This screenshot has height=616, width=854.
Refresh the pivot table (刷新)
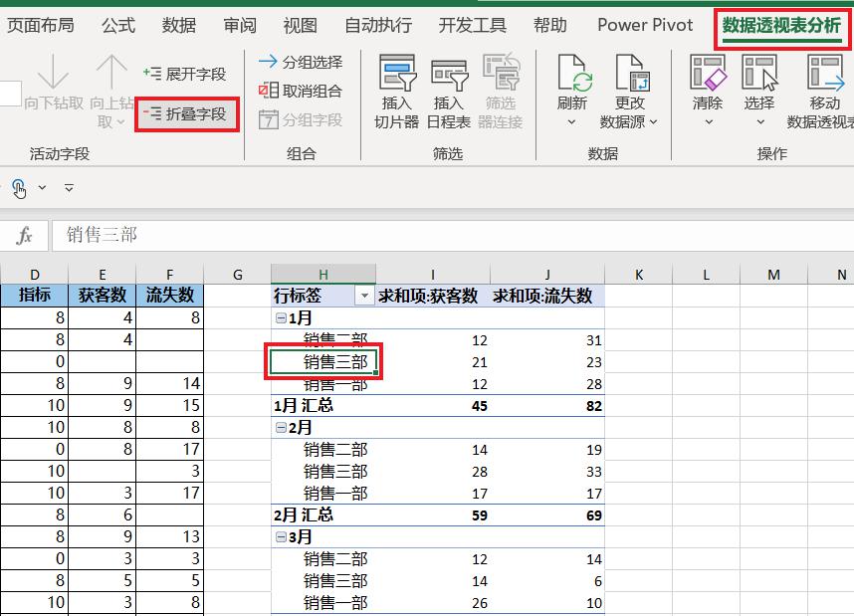coord(572,81)
